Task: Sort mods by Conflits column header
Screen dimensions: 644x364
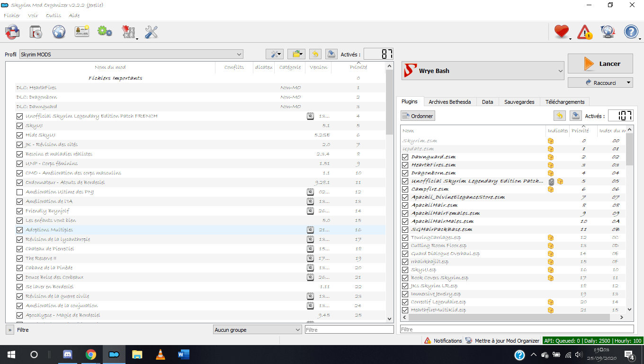Action: pyautogui.click(x=234, y=67)
